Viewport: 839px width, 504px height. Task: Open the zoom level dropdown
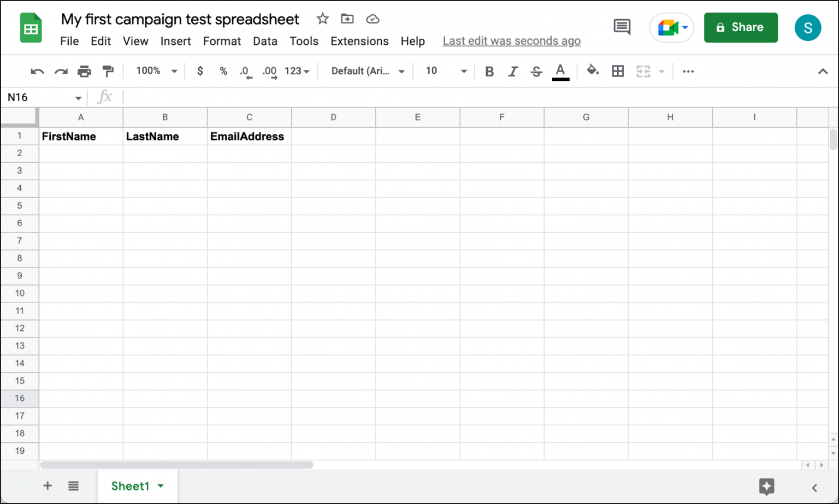click(155, 71)
